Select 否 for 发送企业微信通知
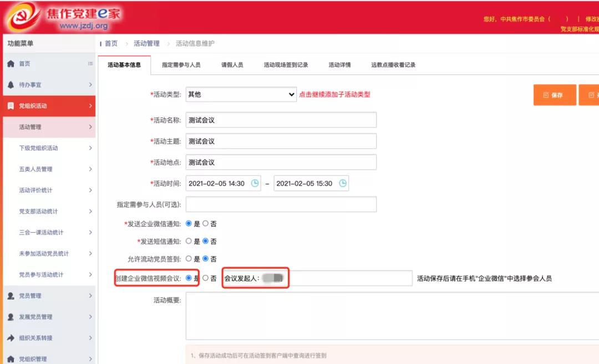The image size is (599, 364). coord(206,224)
